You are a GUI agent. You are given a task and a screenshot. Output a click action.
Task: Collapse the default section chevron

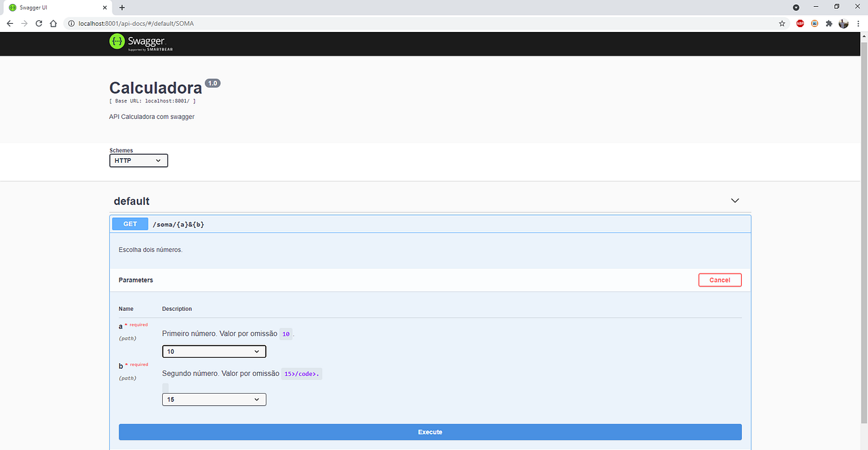coord(735,200)
